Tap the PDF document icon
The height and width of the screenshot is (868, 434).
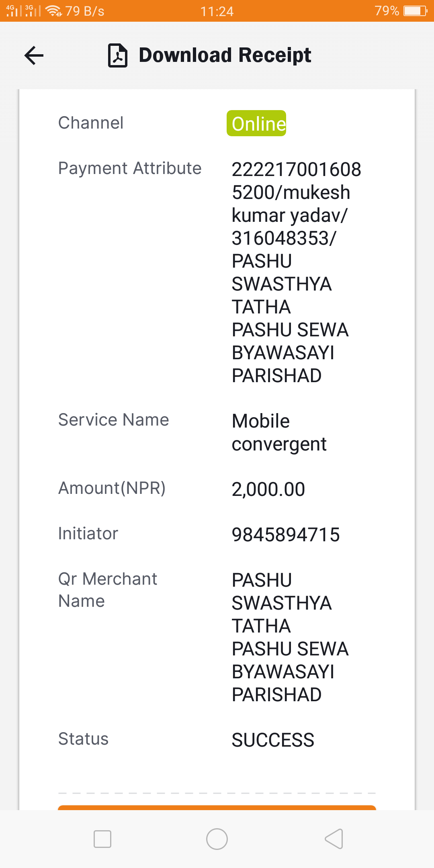[118, 55]
